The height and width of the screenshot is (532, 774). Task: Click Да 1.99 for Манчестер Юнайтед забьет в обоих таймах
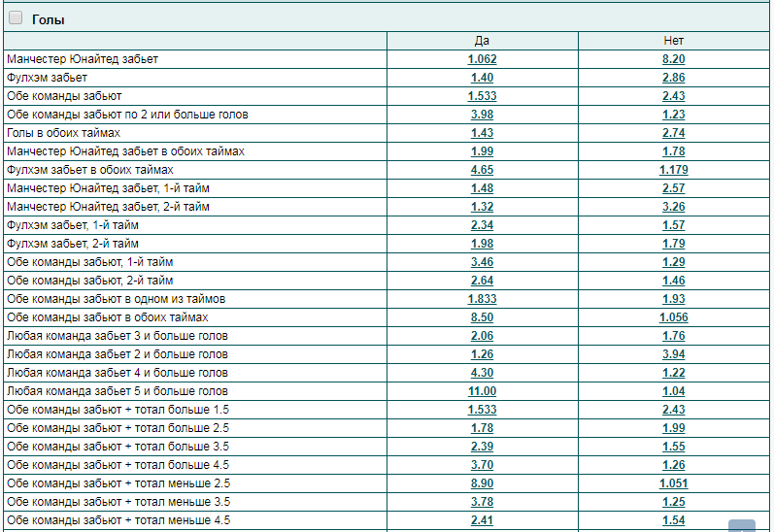tap(482, 151)
